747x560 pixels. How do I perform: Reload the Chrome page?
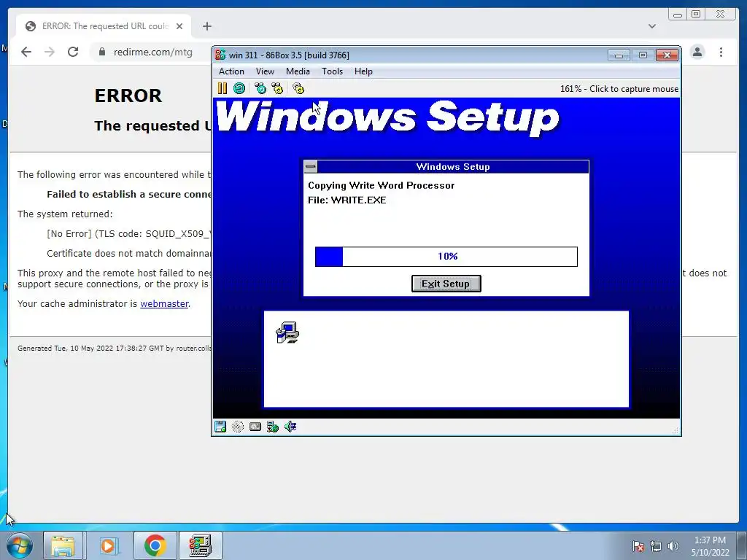(x=73, y=52)
